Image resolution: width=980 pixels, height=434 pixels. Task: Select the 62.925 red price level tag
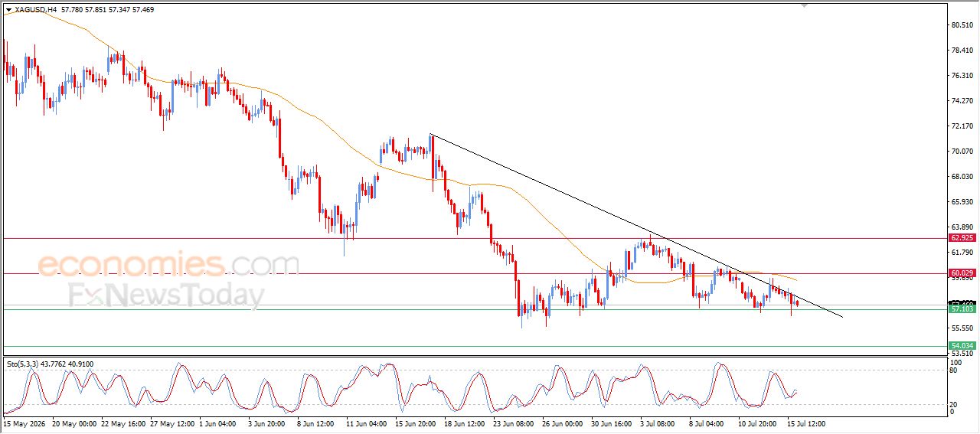[x=962, y=238]
